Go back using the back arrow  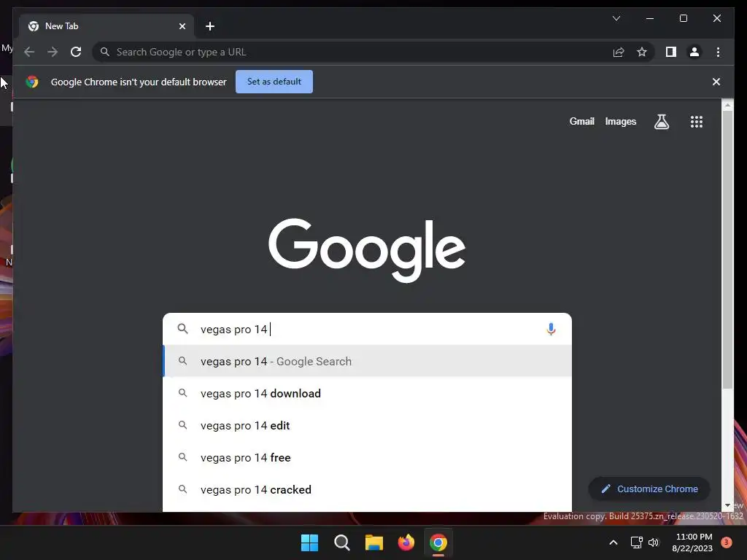[29, 52]
